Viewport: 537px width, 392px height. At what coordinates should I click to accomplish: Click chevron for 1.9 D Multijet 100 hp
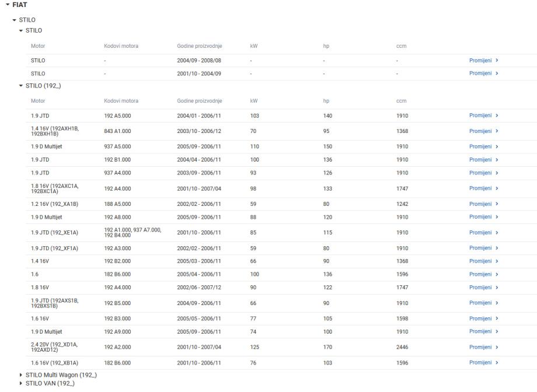pos(497,331)
